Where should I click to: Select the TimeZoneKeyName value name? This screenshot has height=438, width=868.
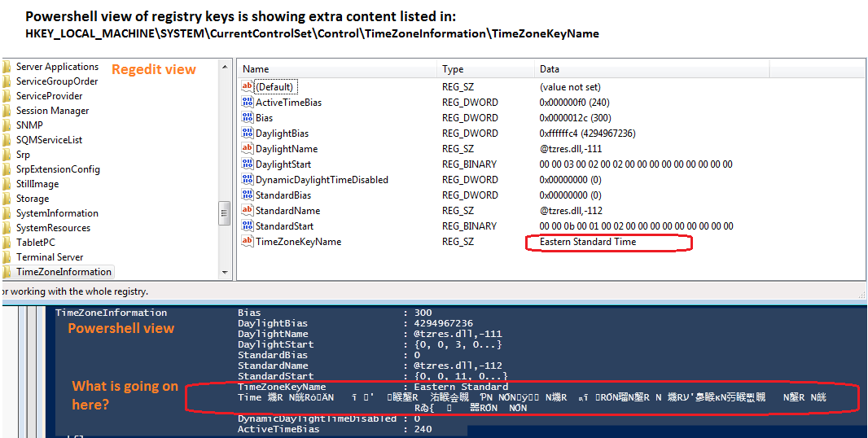pyautogui.click(x=298, y=242)
